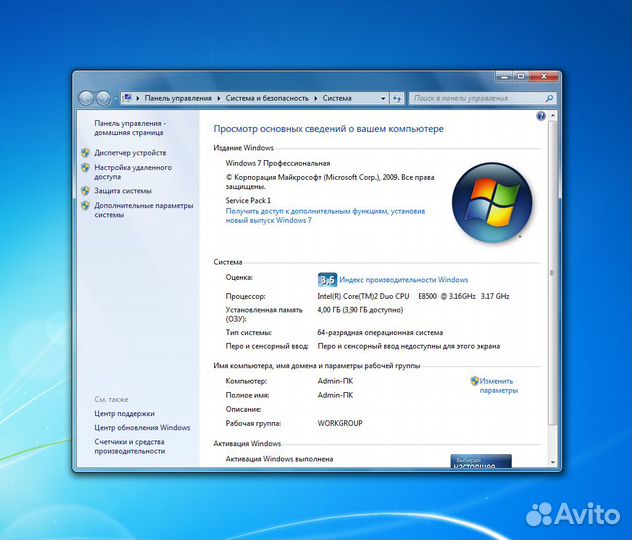Click the search magnifier icon

(x=549, y=98)
